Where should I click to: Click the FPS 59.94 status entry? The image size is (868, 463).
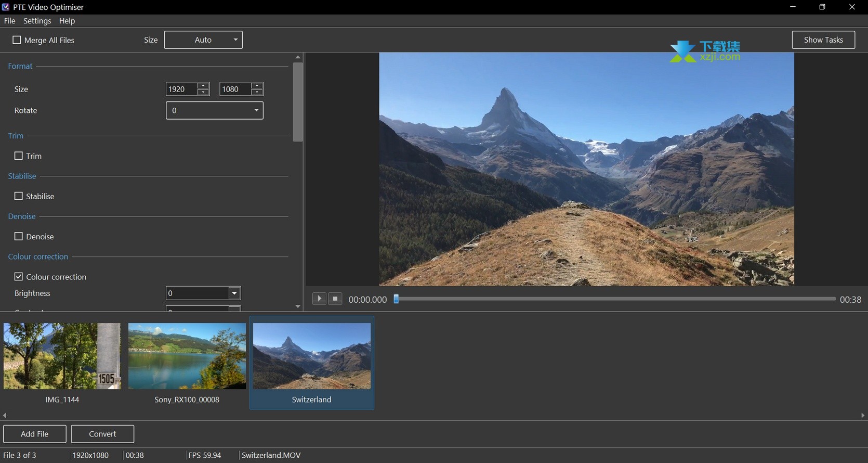(x=205, y=455)
